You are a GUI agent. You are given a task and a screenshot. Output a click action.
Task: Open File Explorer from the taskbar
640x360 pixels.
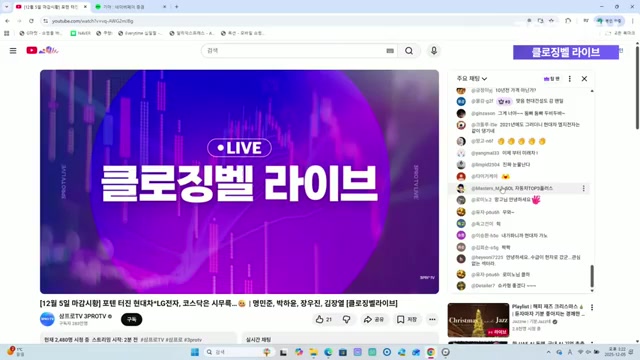click(313, 352)
